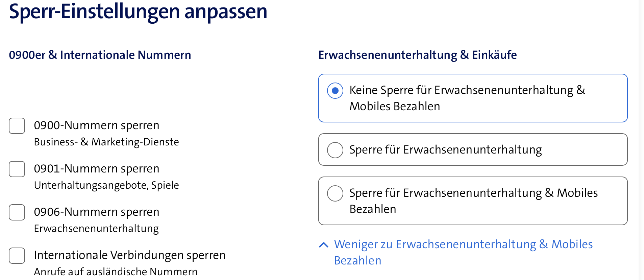Click the Unterhaltungsangebote, Spiele description text
The height and width of the screenshot is (280, 644).
[x=106, y=185]
